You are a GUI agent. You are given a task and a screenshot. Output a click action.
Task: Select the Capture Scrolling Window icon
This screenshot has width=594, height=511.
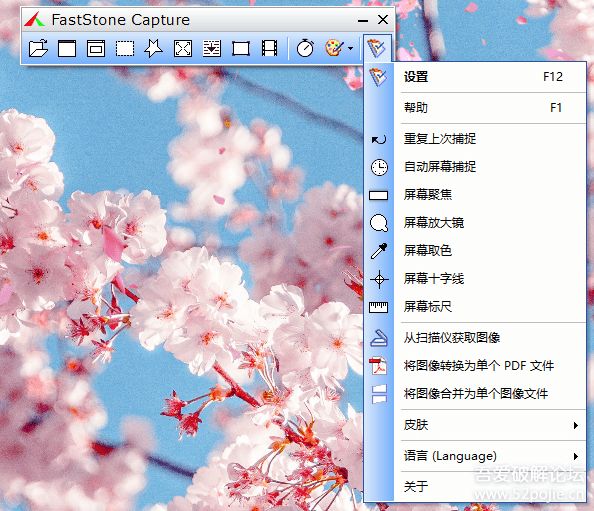tap(212, 48)
